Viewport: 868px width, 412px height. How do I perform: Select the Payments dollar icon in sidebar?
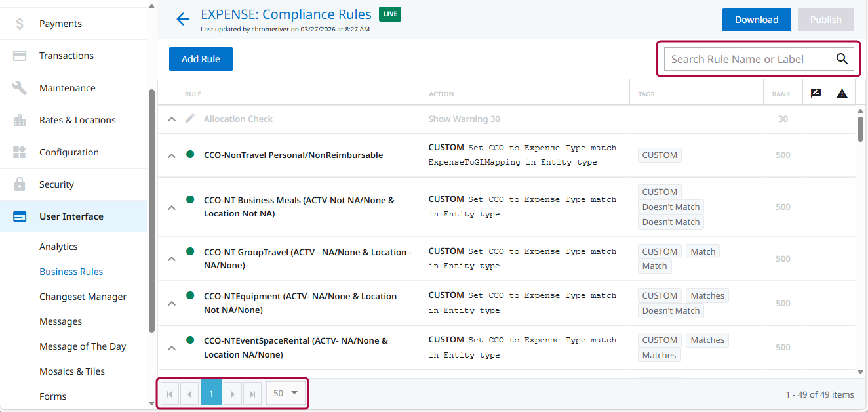tap(20, 23)
